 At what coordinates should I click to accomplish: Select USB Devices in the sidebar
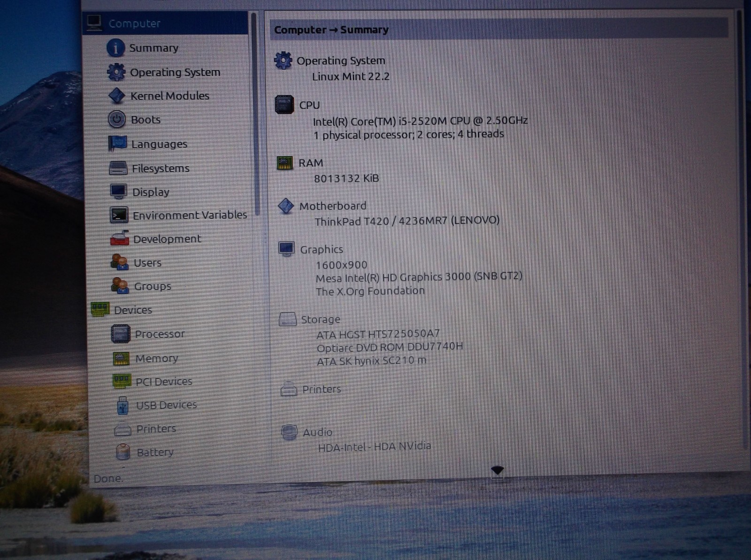point(166,405)
